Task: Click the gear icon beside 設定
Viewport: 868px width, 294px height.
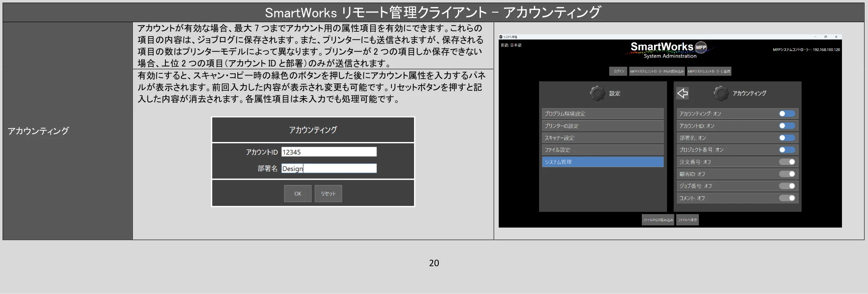Action: (597, 93)
